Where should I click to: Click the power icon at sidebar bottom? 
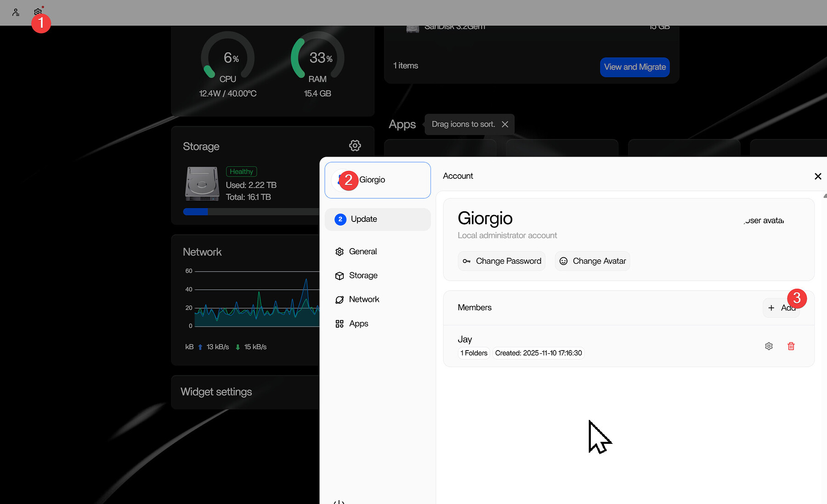click(339, 501)
